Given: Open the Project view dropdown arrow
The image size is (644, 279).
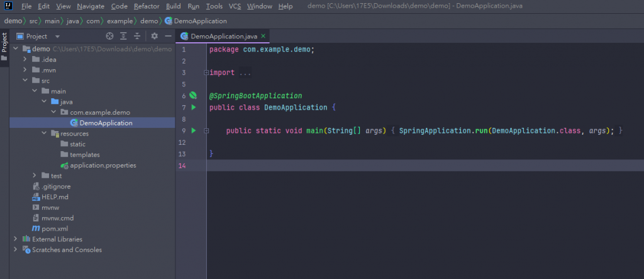Looking at the screenshot, I should tap(57, 37).
